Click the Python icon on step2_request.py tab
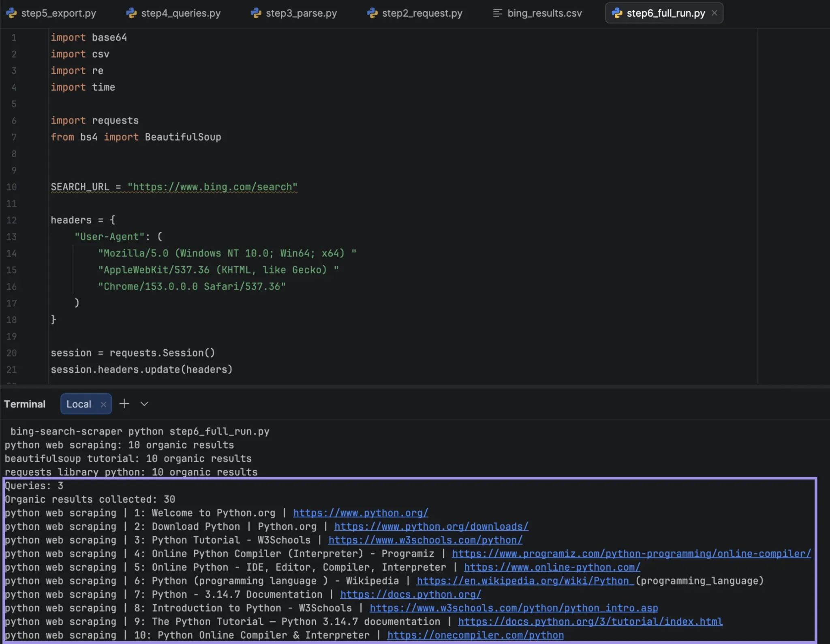This screenshot has height=644, width=830. click(372, 13)
